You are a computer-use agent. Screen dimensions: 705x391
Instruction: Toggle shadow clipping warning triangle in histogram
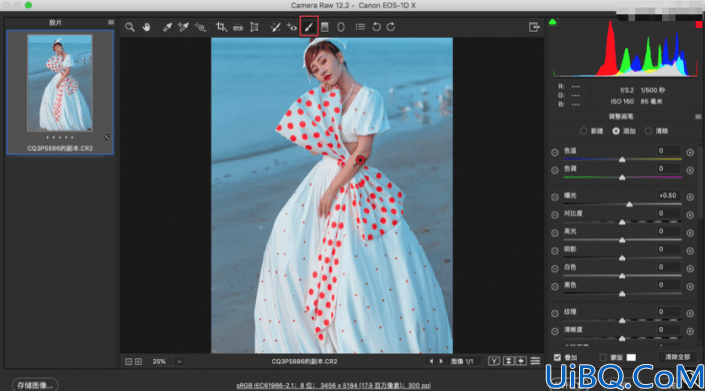[553, 22]
